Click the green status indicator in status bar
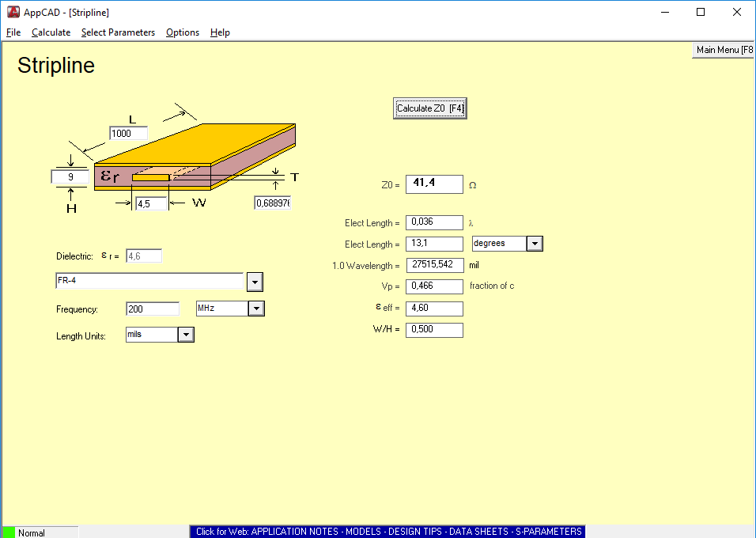The image size is (756, 538). (x=9, y=532)
